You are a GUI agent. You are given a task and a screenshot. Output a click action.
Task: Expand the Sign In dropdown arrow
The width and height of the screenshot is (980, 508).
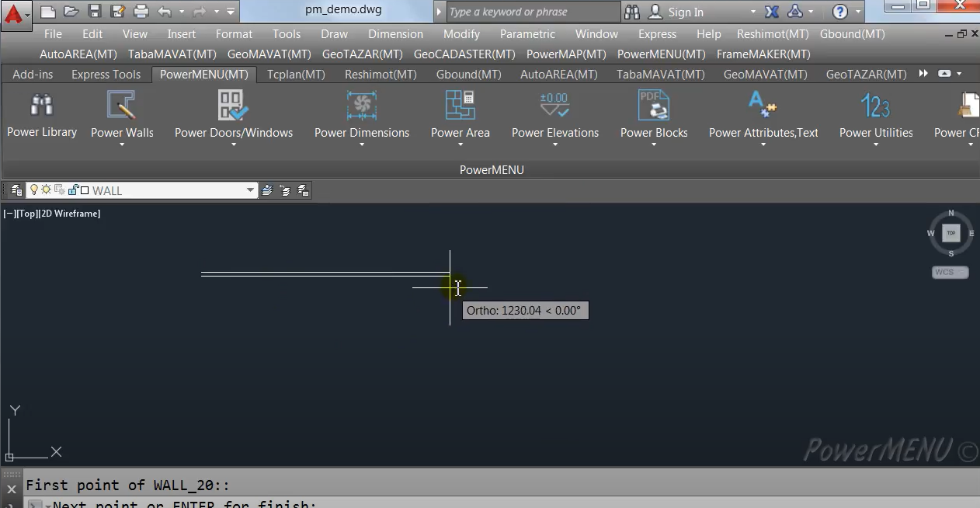tap(752, 12)
